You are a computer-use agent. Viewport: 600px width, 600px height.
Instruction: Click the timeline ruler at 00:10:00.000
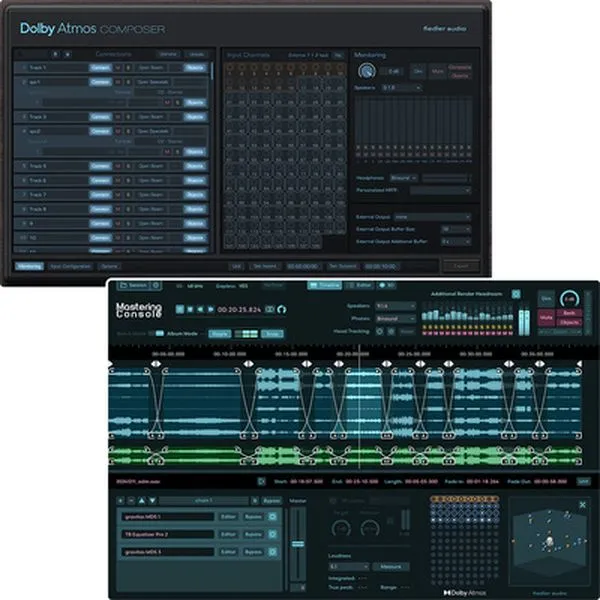point(230,354)
